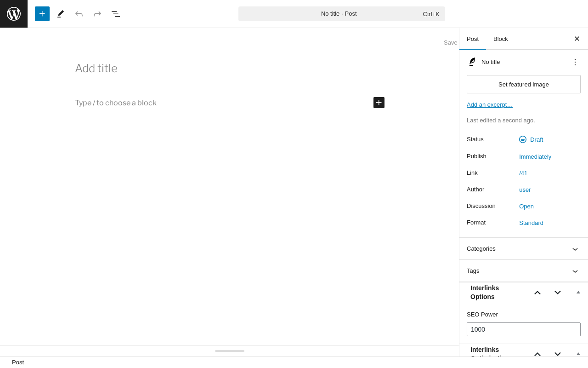Click the meta box resize handle
This screenshot has width=588, height=368.
pos(230,351)
